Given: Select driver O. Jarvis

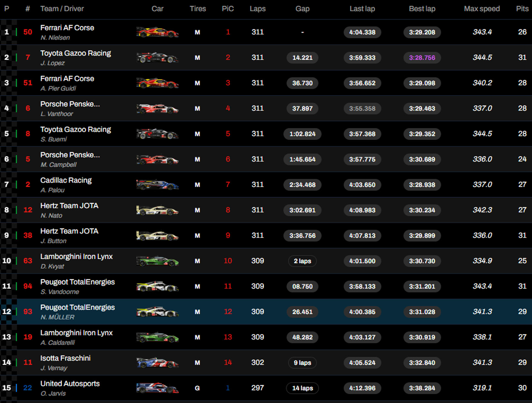Looking at the screenshot, I should coord(53,394).
